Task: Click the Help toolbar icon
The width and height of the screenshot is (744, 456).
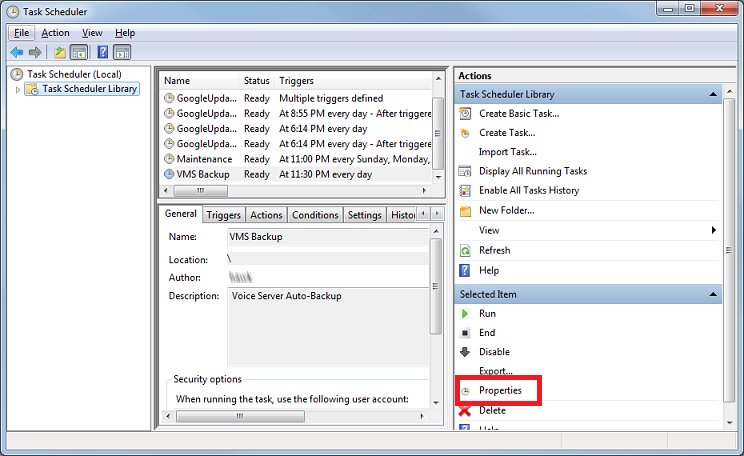Action: tap(102, 52)
